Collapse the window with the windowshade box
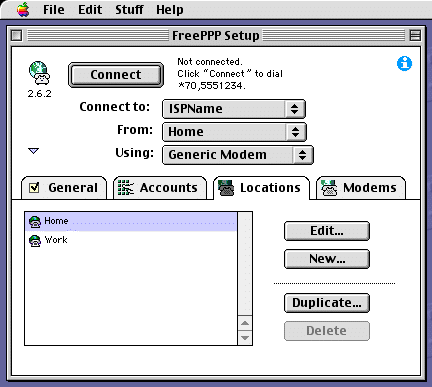432x387 pixels. 415,35
